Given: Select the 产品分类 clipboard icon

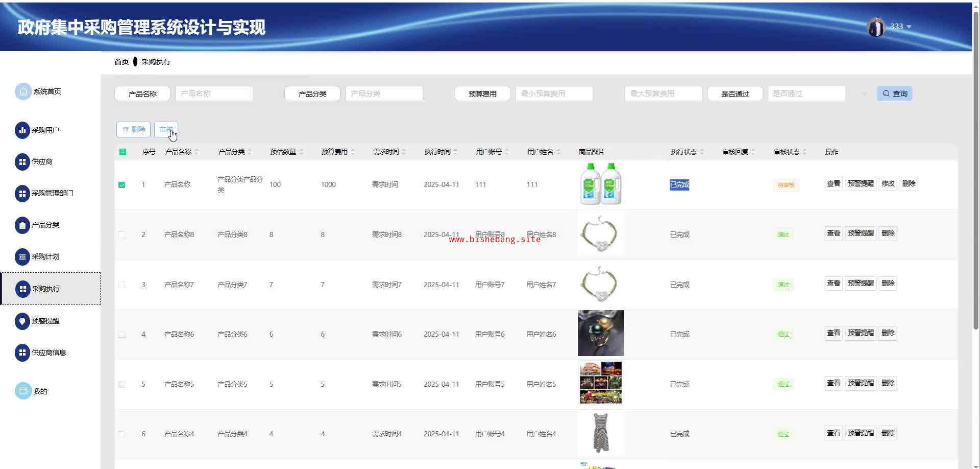Looking at the screenshot, I should pos(22,225).
